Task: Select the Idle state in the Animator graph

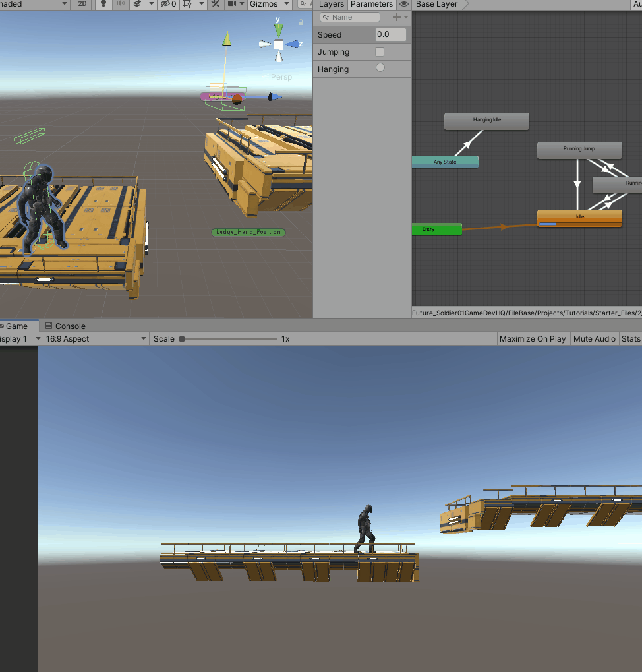Action: point(579,216)
